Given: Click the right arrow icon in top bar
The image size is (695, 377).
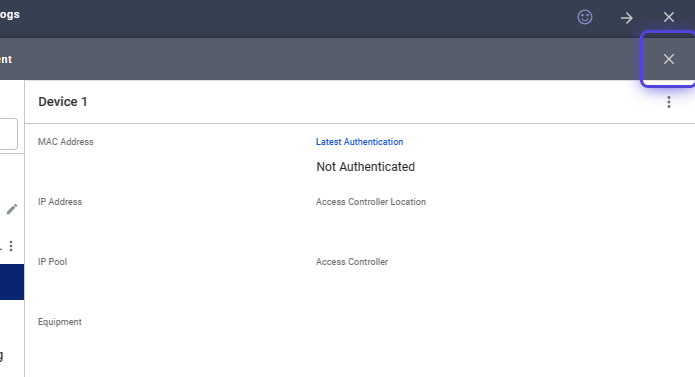Looking at the screenshot, I should (627, 18).
